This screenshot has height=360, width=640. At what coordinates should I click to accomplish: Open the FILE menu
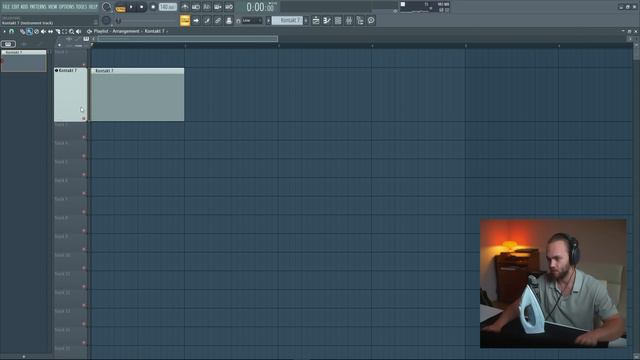[6, 7]
